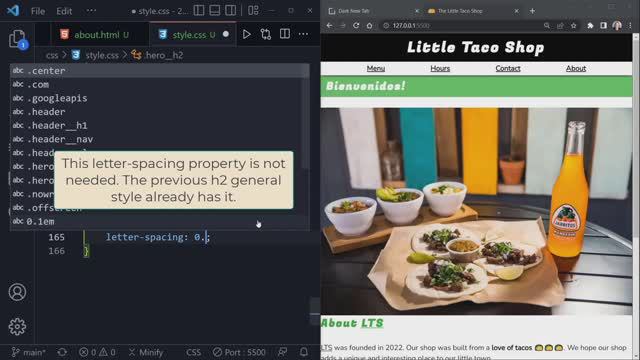Pick the .header__h1 autocomplete suggestion
Screen dimensions: 640x360
pyautogui.click(x=159, y=125)
